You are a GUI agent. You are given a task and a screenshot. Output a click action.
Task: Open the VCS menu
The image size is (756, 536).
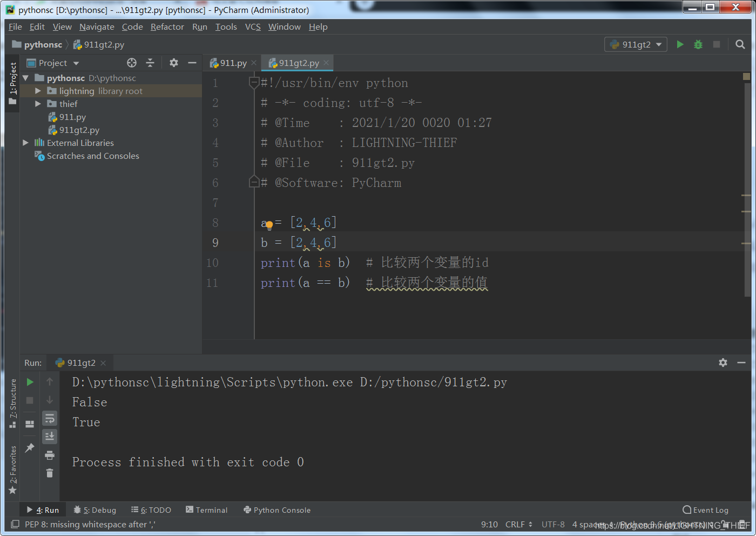tap(253, 26)
